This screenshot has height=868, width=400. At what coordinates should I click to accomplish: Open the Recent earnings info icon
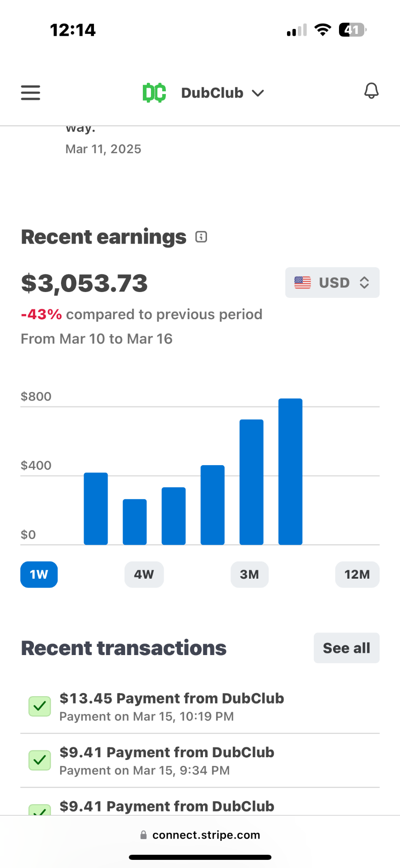click(201, 237)
